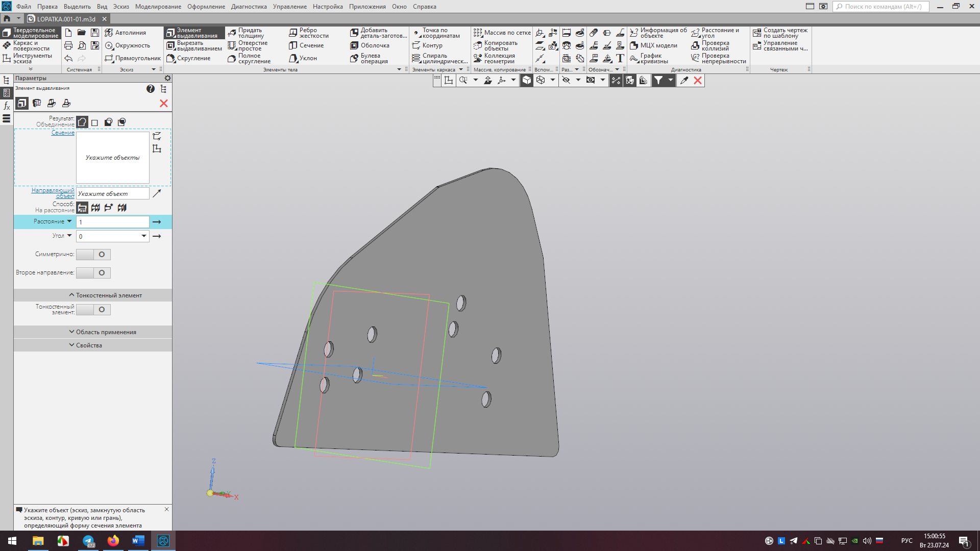Click the filter funnel icon in view toolbar

[658, 80]
